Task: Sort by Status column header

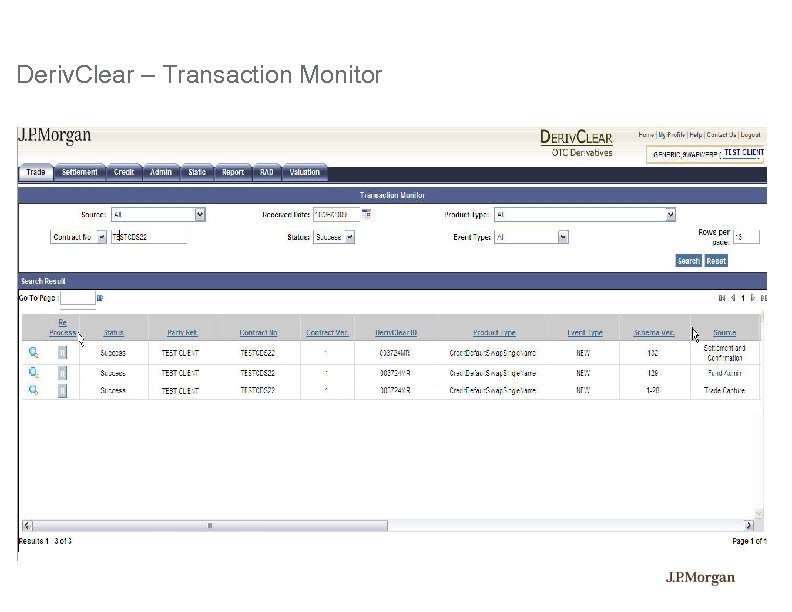Action: pyautogui.click(x=113, y=333)
